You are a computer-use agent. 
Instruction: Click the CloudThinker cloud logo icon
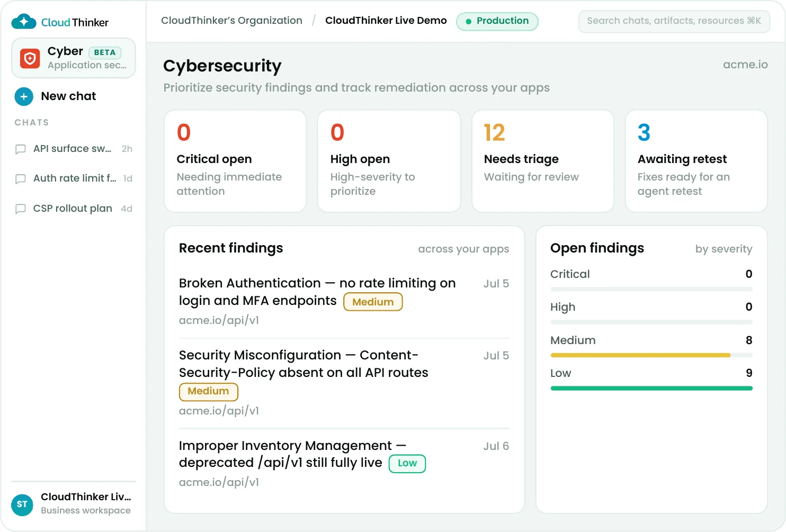click(x=24, y=22)
